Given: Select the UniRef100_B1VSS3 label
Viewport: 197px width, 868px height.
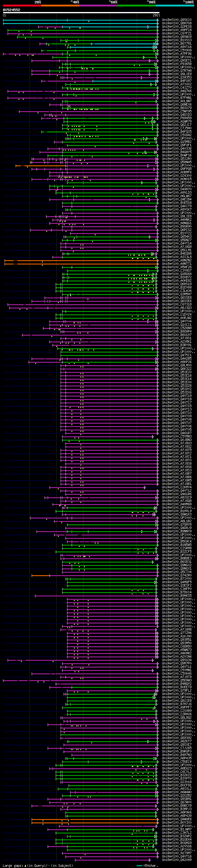Looking at the screenshot, I should click(x=177, y=40).
